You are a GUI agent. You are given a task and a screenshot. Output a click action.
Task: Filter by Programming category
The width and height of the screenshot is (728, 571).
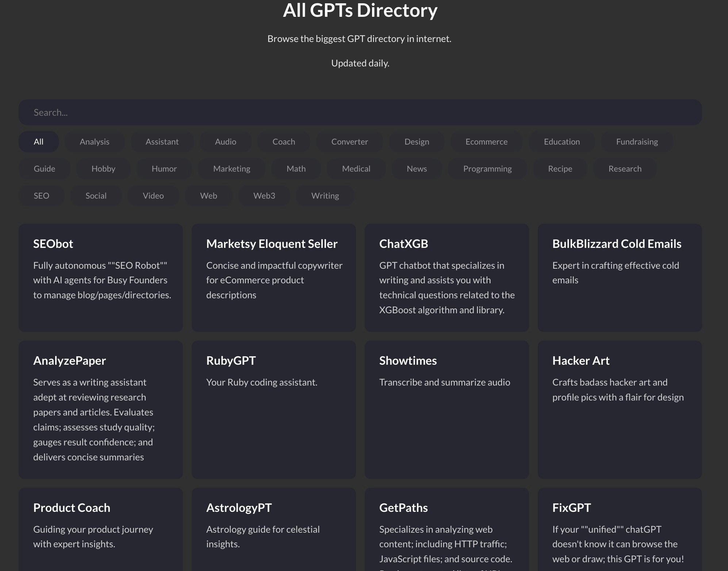tap(487, 169)
